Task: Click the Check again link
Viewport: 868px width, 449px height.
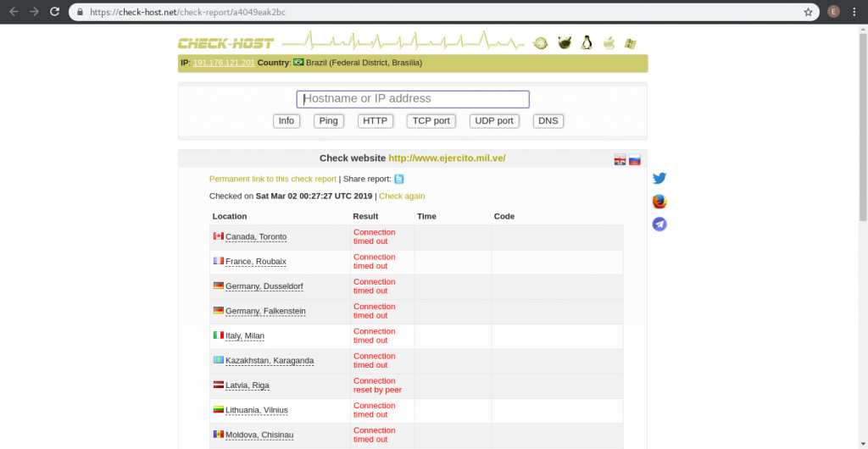Action: click(x=402, y=196)
